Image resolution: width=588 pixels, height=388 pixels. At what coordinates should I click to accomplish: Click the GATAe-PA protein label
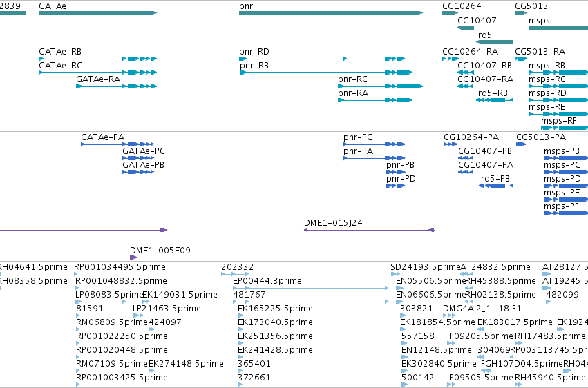[x=102, y=137]
